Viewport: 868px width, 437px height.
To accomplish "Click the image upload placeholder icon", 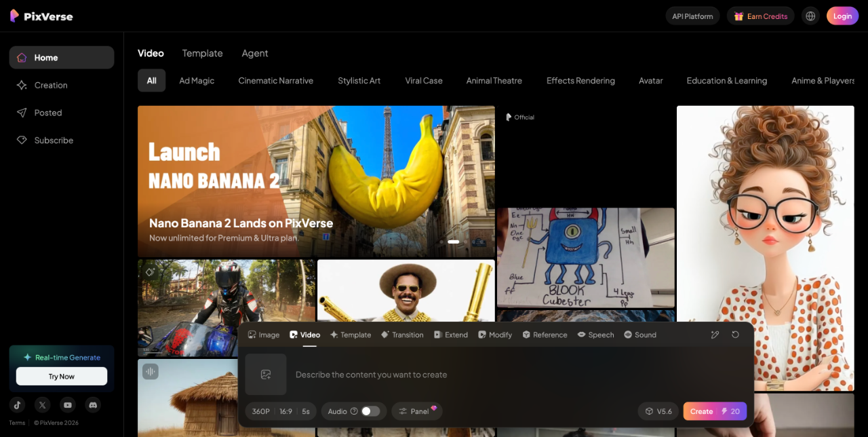I will click(x=266, y=375).
